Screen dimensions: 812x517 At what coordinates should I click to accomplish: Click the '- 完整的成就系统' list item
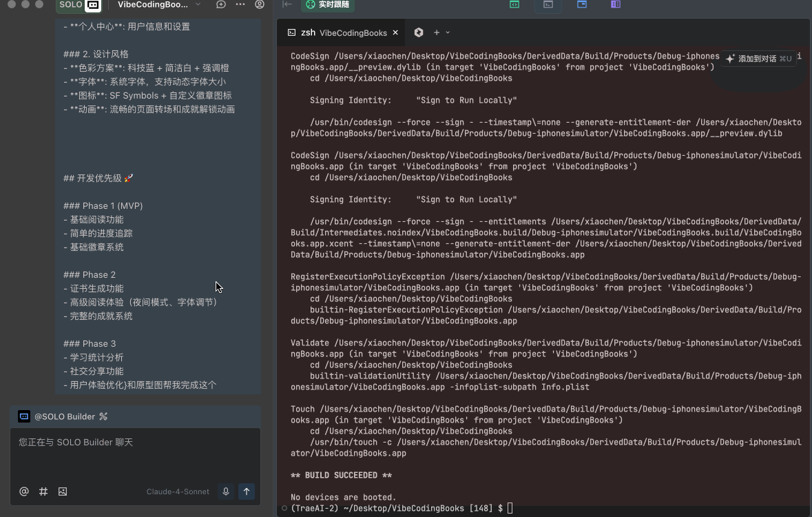point(98,316)
